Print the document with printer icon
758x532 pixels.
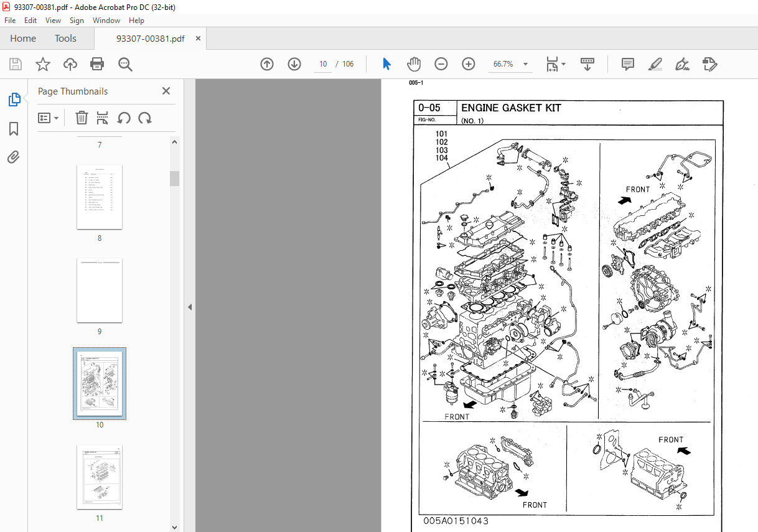click(97, 64)
